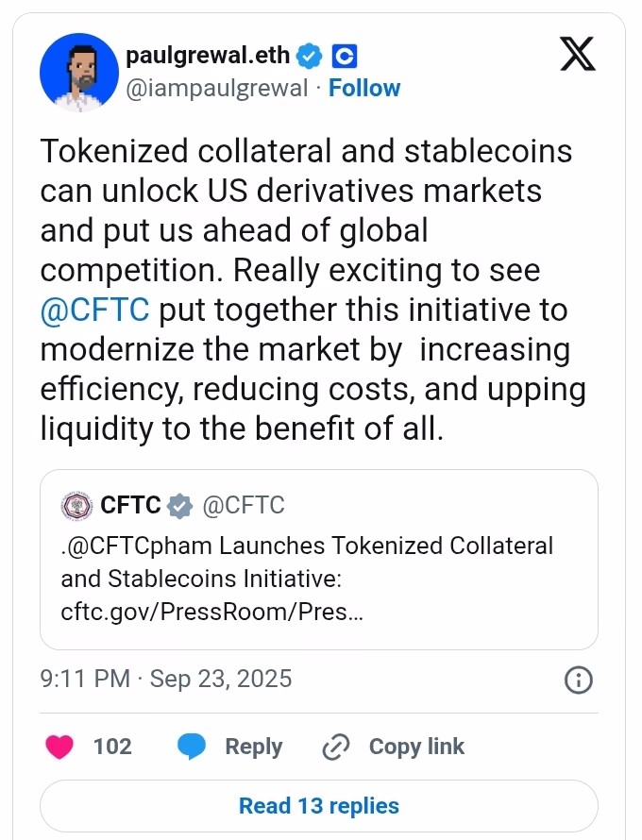Open the 9:11 PM Sep 23, 2025 timestamp
The height and width of the screenshot is (840, 642).
point(166,679)
